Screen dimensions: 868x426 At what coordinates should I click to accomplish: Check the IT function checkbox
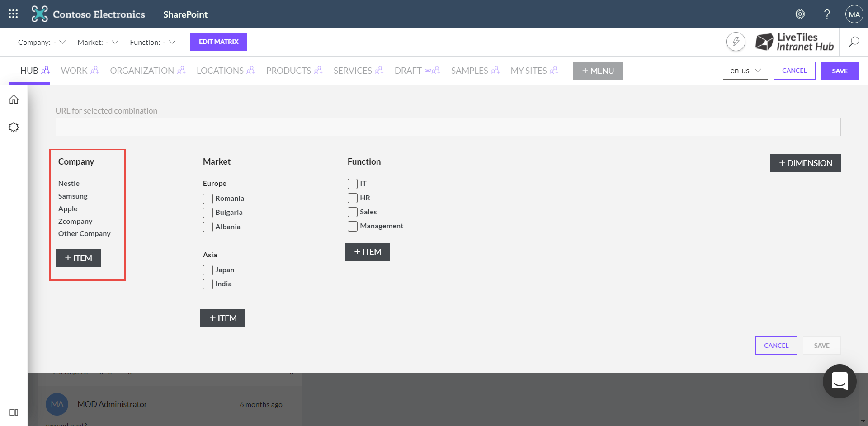pos(353,184)
